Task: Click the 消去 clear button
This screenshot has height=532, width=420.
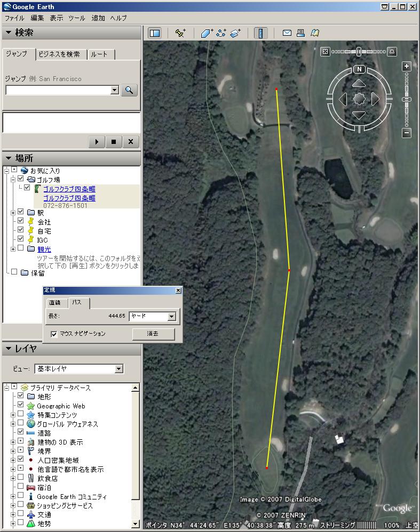Action: (153, 334)
